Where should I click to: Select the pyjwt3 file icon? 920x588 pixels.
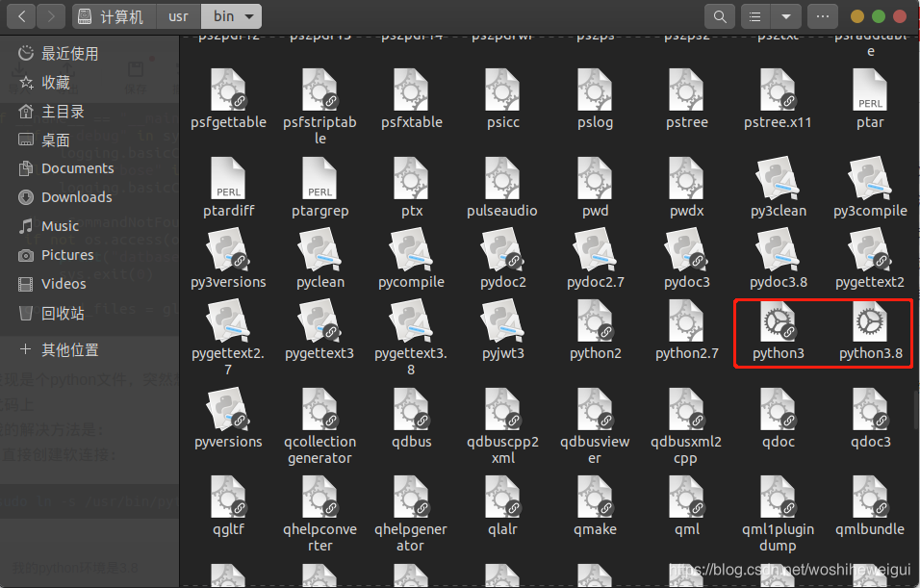[x=503, y=321]
